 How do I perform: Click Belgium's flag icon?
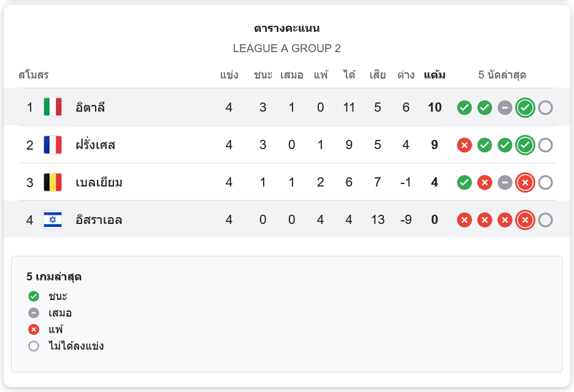coord(53,182)
